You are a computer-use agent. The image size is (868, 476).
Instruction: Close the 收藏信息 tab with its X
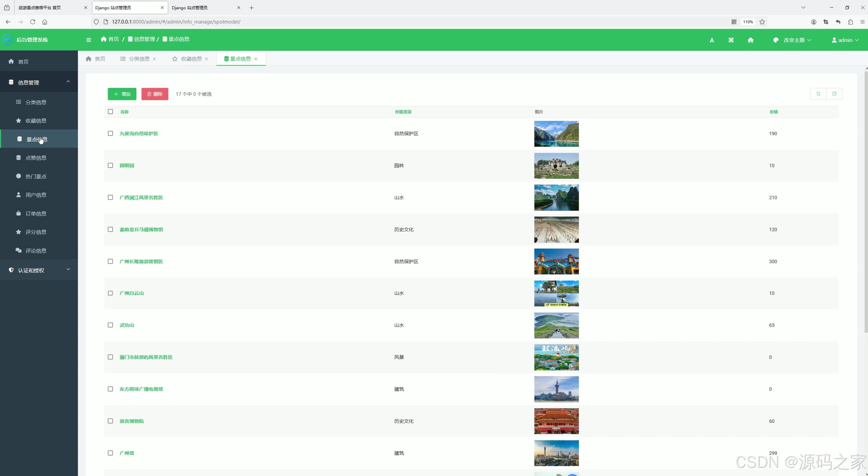206,59
